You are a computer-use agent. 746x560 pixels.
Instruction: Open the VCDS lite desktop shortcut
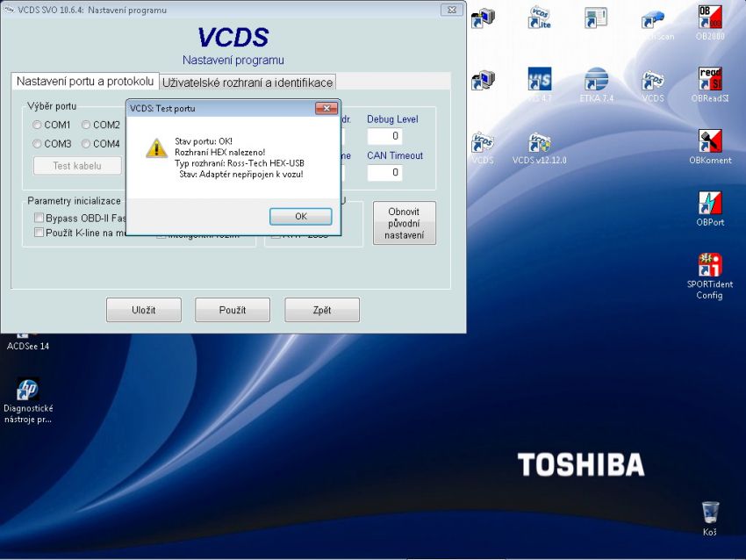pos(540,18)
